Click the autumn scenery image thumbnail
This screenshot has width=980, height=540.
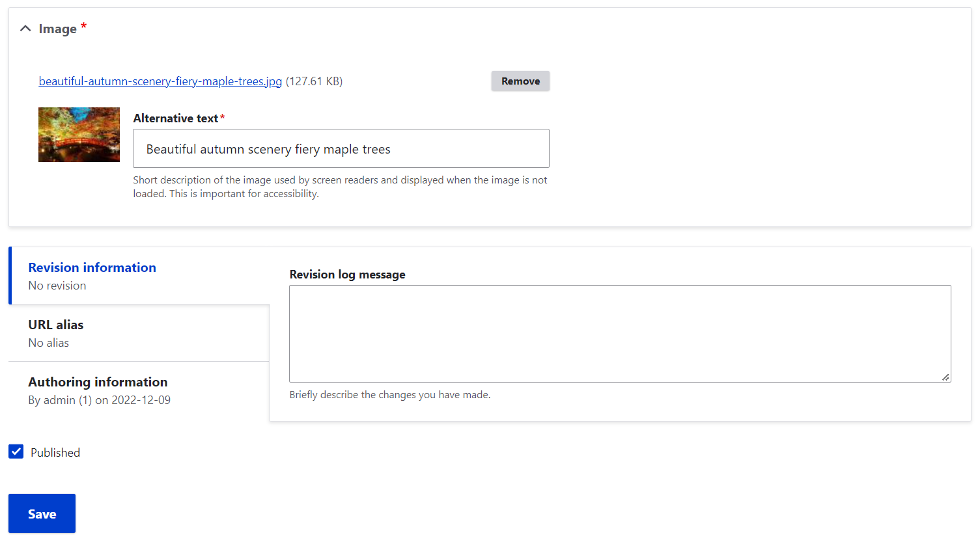point(79,134)
